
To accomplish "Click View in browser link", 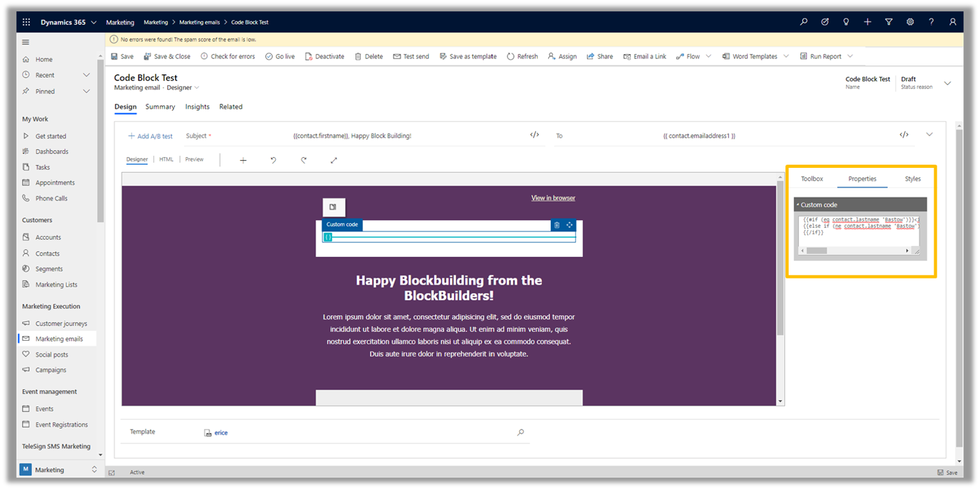I will tap(553, 198).
